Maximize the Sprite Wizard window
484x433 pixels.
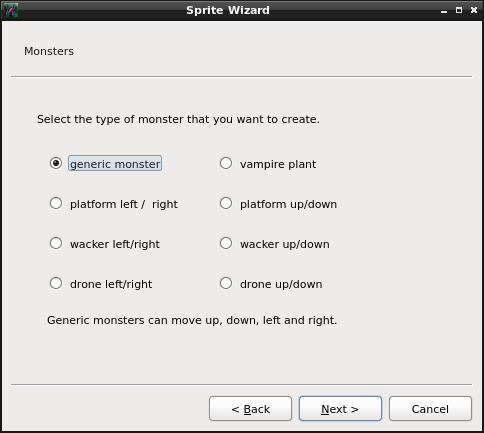pyautogui.click(x=459, y=10)
